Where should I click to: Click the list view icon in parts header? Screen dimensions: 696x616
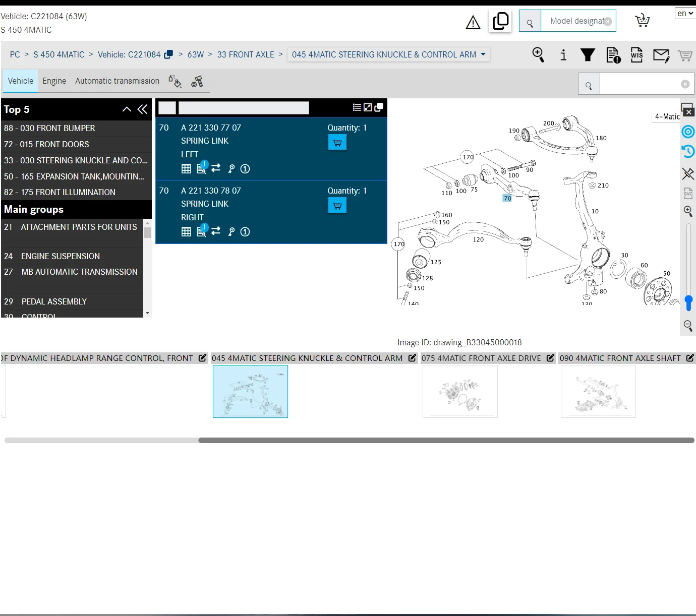pos(357,107)
